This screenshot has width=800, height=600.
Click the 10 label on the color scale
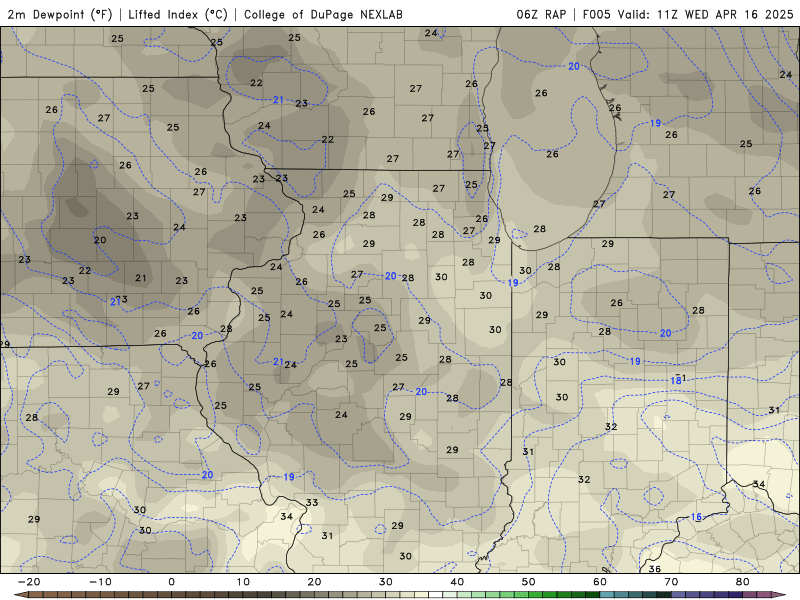point(243,582)
